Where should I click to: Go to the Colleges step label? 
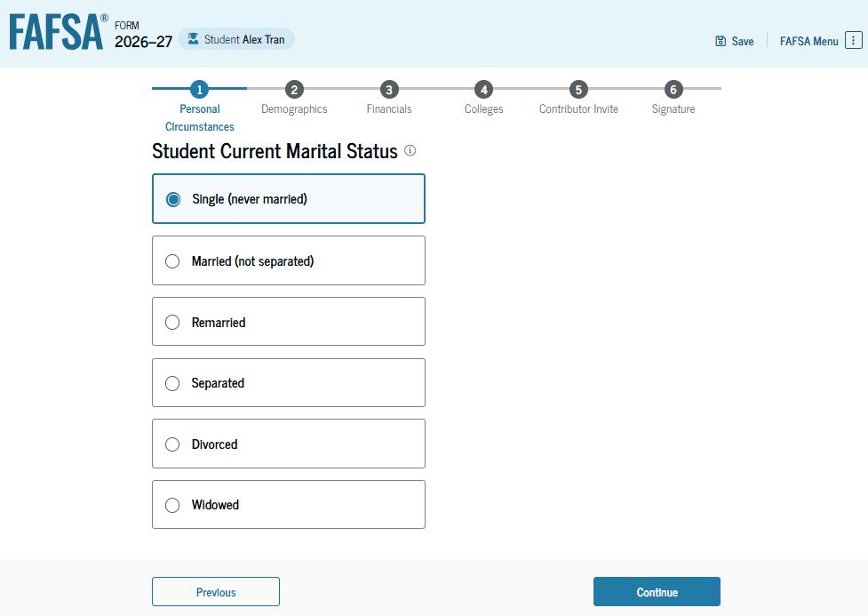coord(483,109)
